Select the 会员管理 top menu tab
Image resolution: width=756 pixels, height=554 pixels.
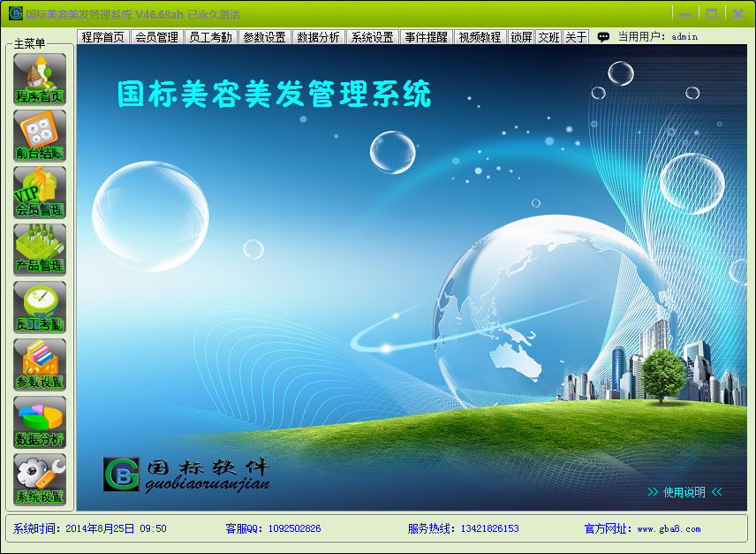156,37
